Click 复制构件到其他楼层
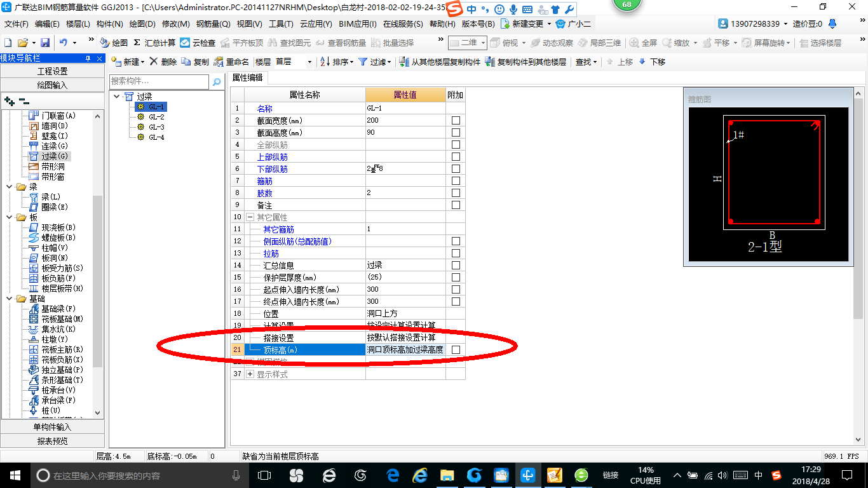 526,62
